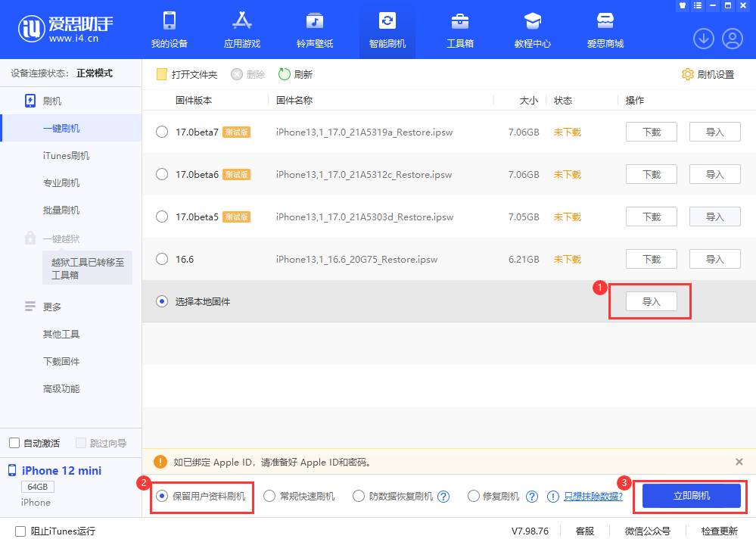Select the 16.6 firmware radio button
The width and height of the screenshot is (756, 539).
tap(161, 258)
